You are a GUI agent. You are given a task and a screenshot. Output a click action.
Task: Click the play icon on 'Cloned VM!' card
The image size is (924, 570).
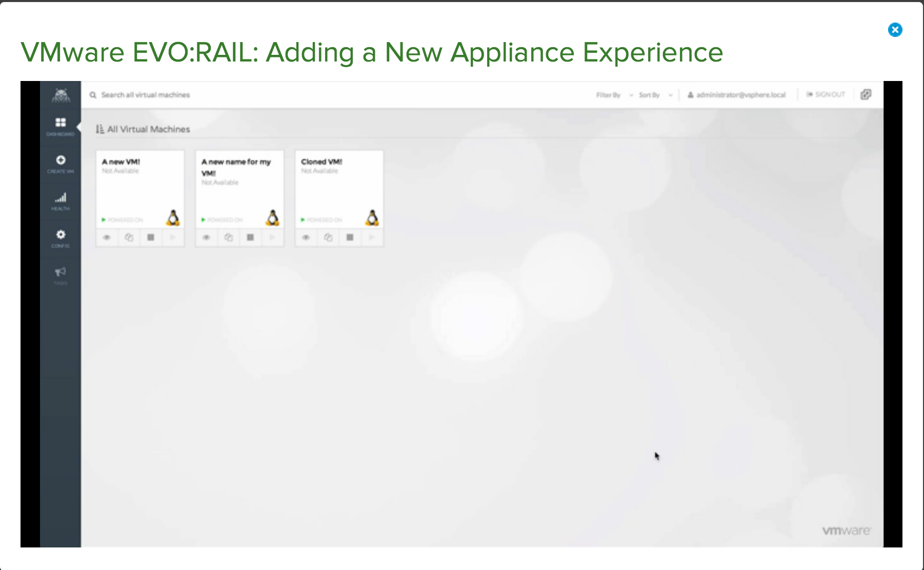[372, 237]
